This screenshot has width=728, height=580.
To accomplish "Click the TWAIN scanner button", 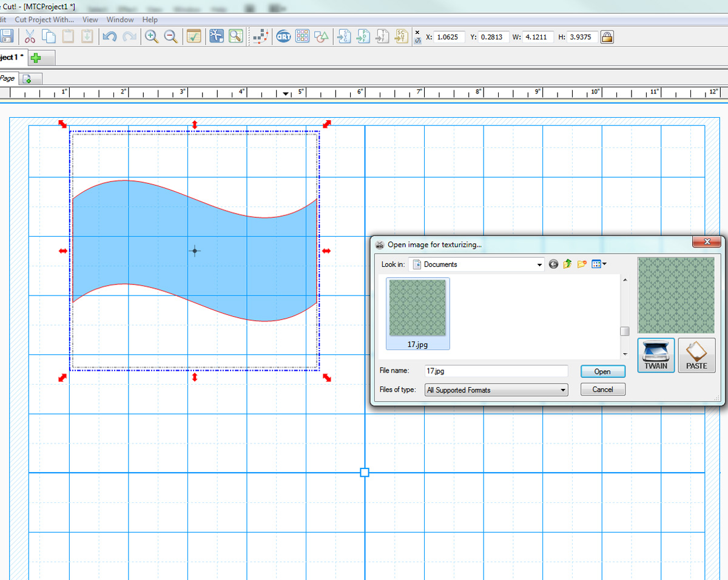I will click(656, 356).
